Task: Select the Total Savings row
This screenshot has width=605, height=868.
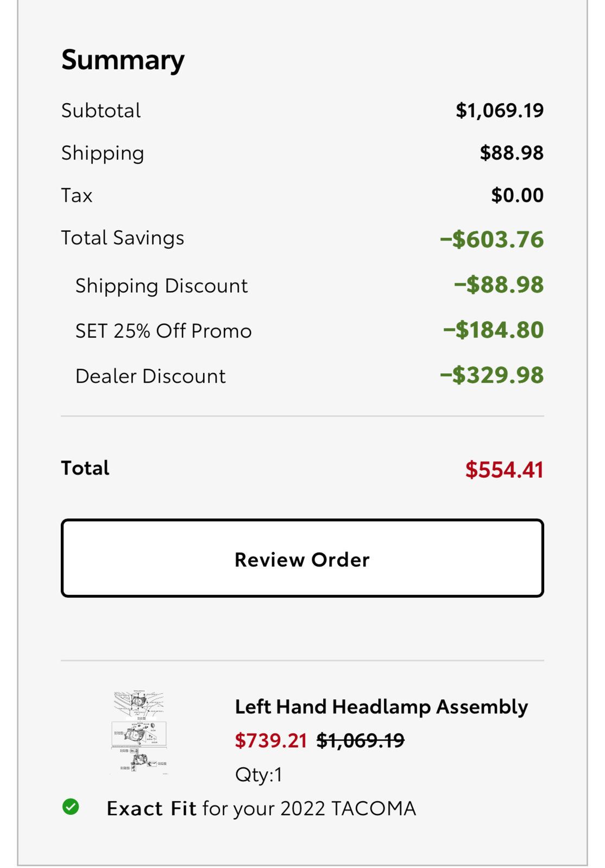Action: (x=302, y=238)
